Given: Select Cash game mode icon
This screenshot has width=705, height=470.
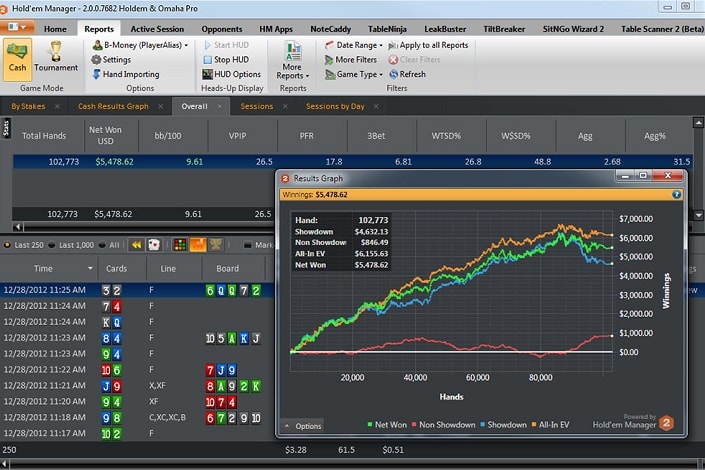Looking at the screenshot, I should (18, 58).
